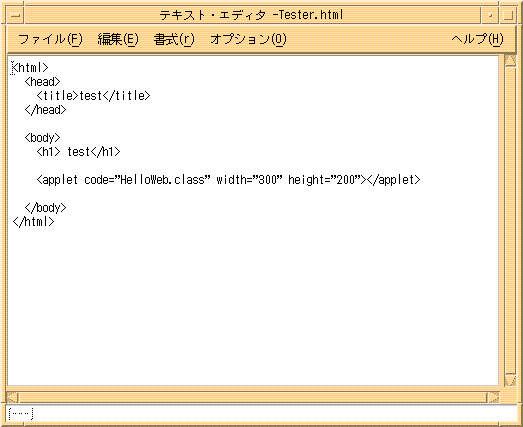Click the maximize icon in the title bar

click(508, 15)
